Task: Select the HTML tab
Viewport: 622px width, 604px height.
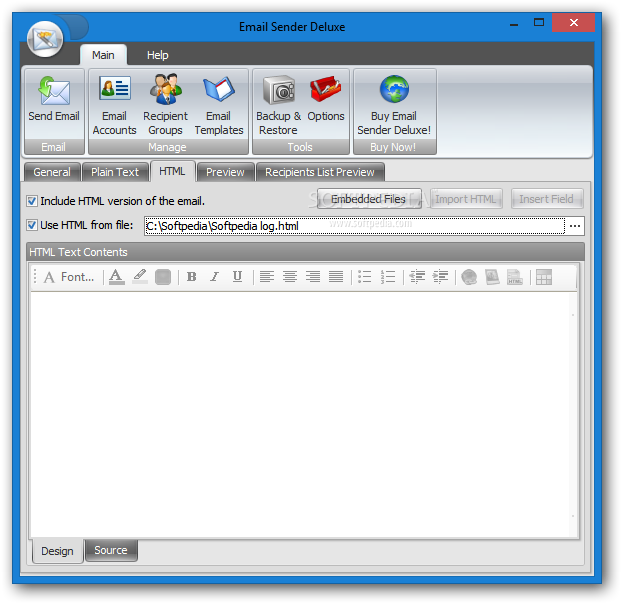Action: pos(172,171)
